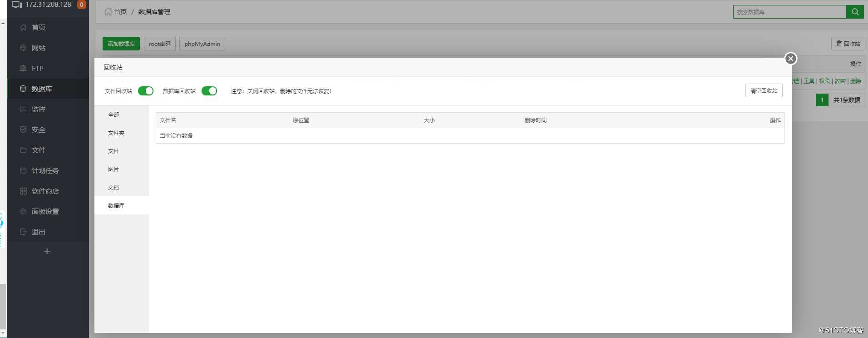Click the 添加数据库 button

[121, 44]
